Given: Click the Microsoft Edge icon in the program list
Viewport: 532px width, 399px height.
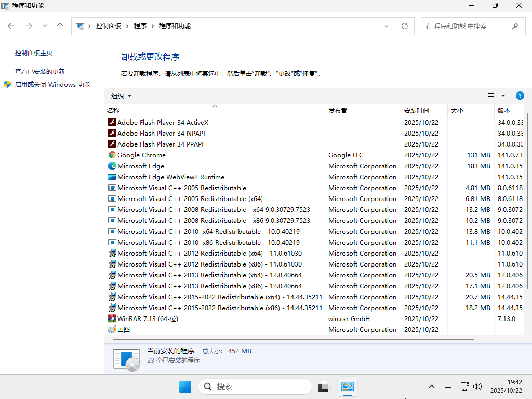Looking at the screenshot, I should point(112,166).
